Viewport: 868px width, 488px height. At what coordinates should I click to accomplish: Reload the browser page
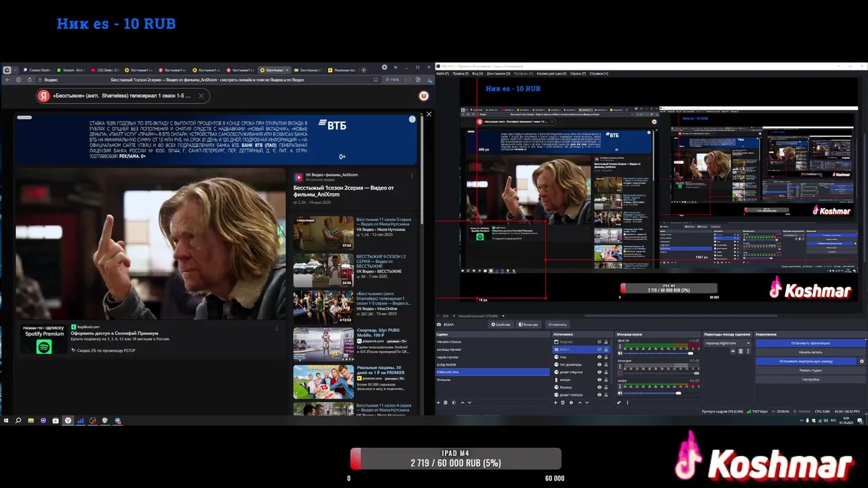29,79
